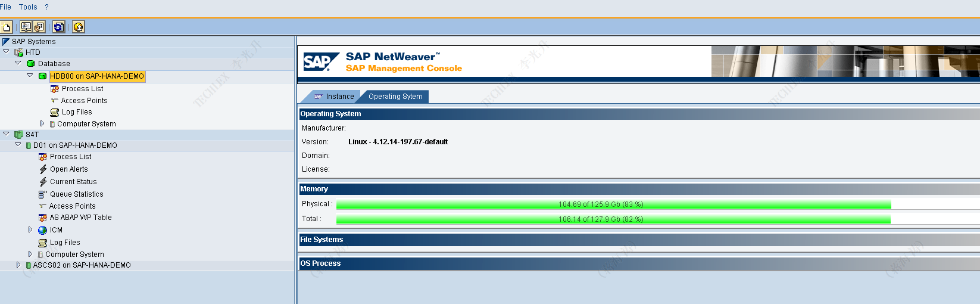Select Log Files label under D01
This screenshot has width=980, height=304.
point(65,243)
